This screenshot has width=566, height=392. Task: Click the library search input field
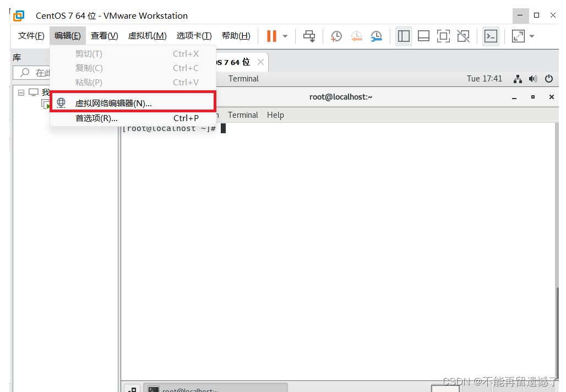coord(32,73)
